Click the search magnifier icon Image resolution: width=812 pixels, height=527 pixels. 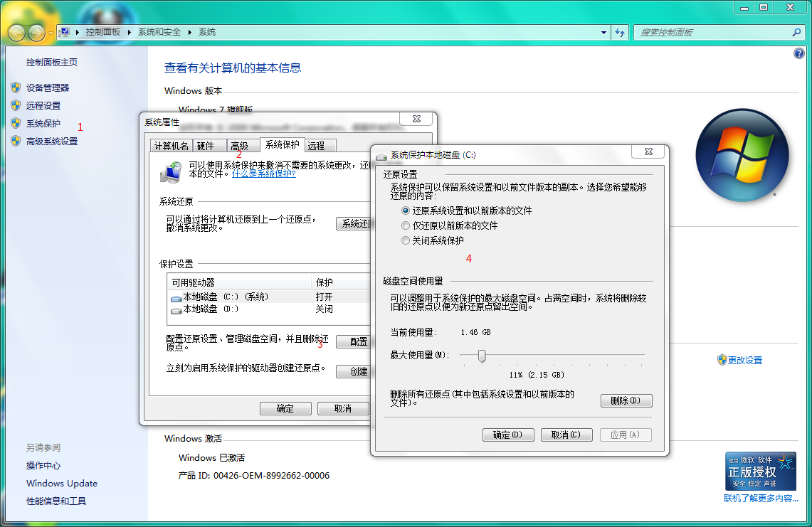[796, 32]
